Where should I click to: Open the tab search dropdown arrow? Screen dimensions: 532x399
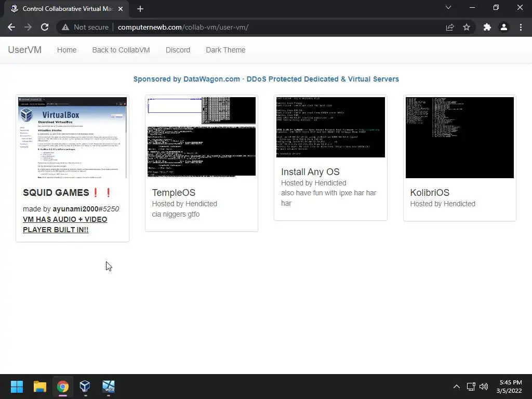click(x=448, y=7)
